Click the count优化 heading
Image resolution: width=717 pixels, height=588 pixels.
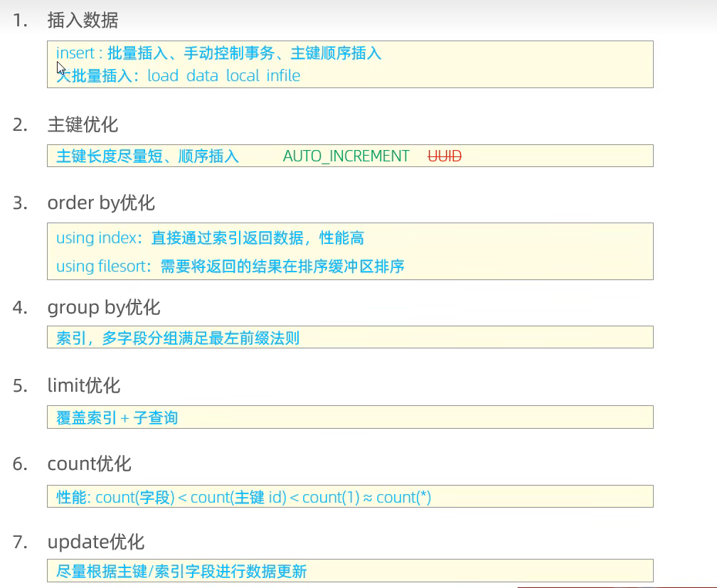tap(90, 464)
